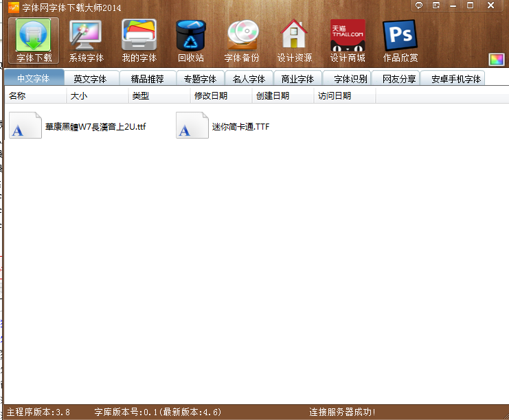Screen dimensions: 509x420
Task: Sort by the 创建日期 column header
Action: (283, 95)
